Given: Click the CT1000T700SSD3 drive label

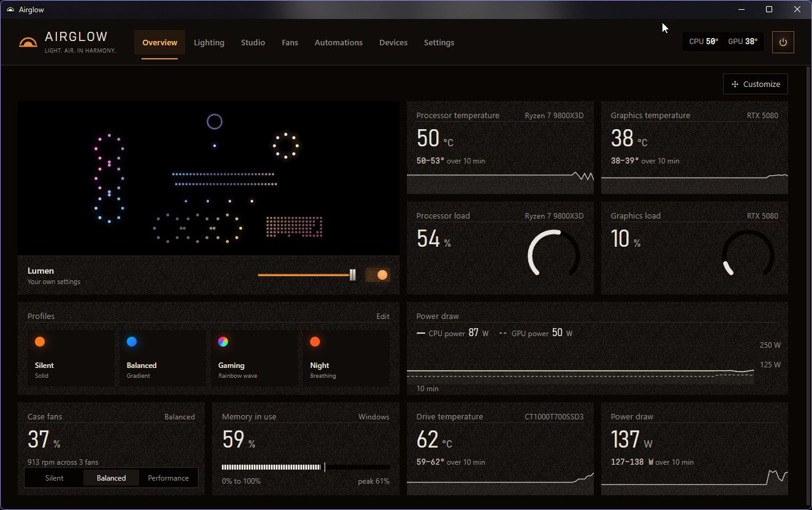Looking at the screenshot, I should click(x=554, y=417).
